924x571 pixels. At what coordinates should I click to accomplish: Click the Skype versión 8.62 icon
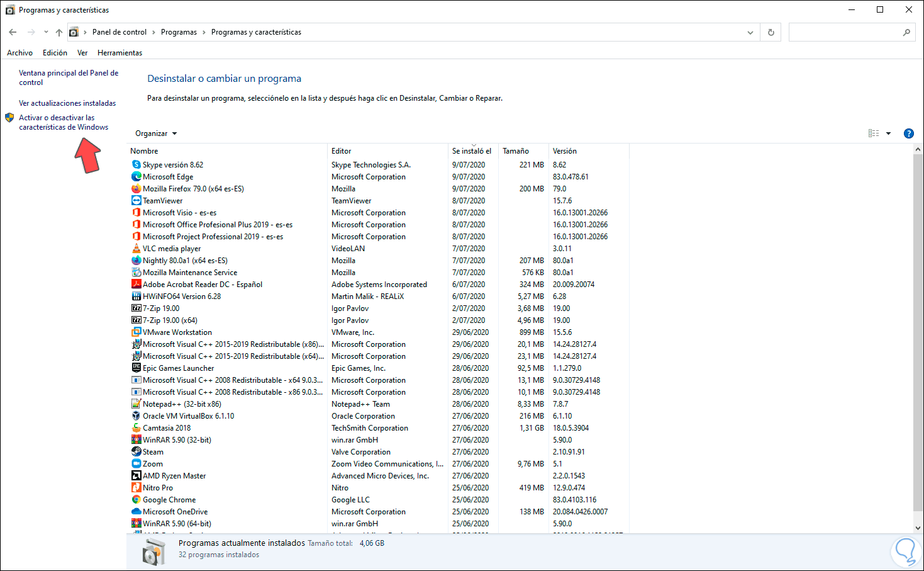click(x=136, y=165)
